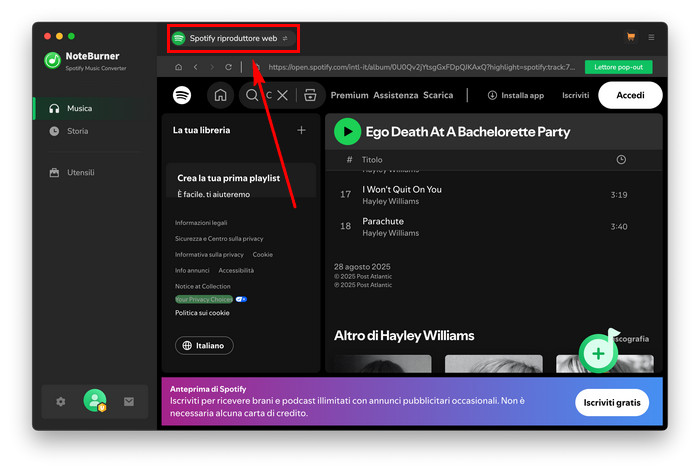Screen dimensions: 700x473
Task: Switch source via Spotify riproduttore web selector
Action: tap(233, 38)
